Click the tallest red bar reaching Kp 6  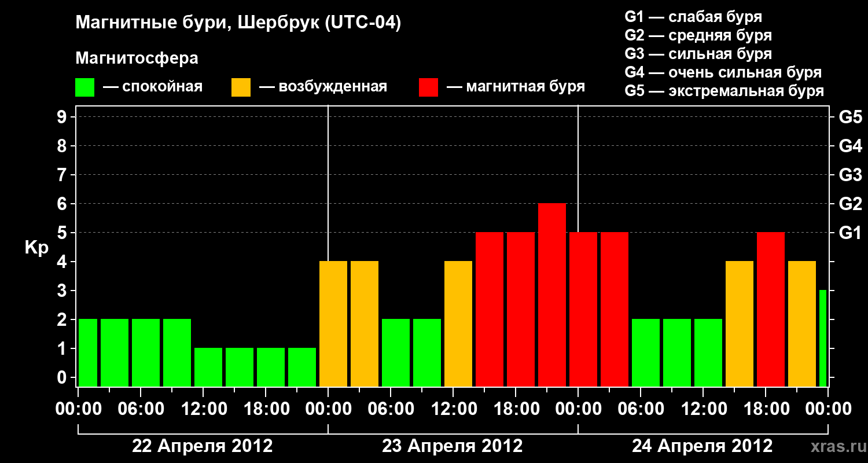coord(552,295)
